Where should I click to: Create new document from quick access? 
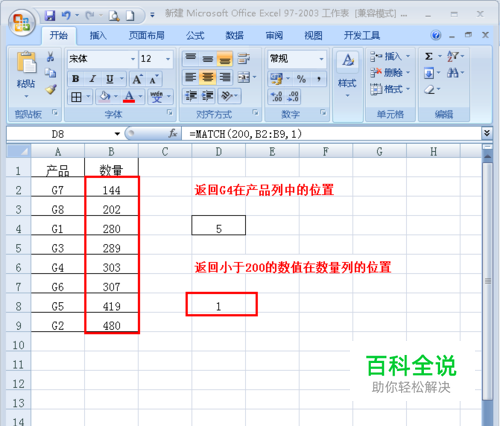[130, 15]
